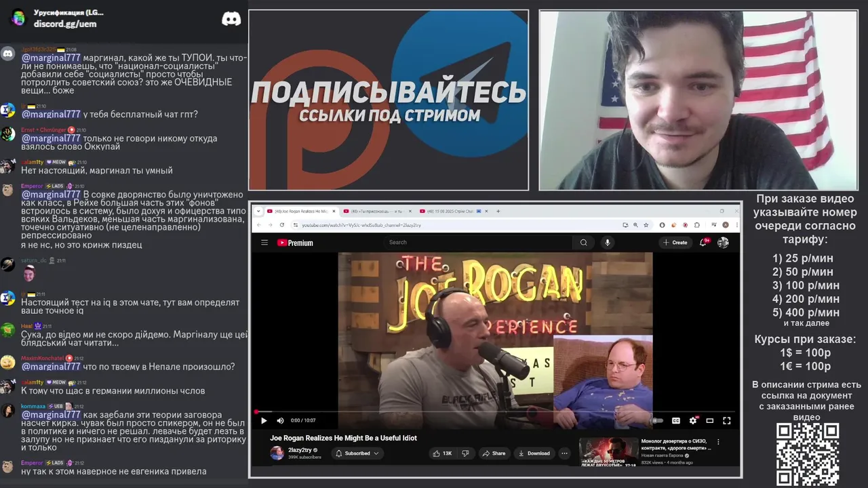This screenshot has height=488, width=868.
Task: Share the video
Action: click(494, 453)
